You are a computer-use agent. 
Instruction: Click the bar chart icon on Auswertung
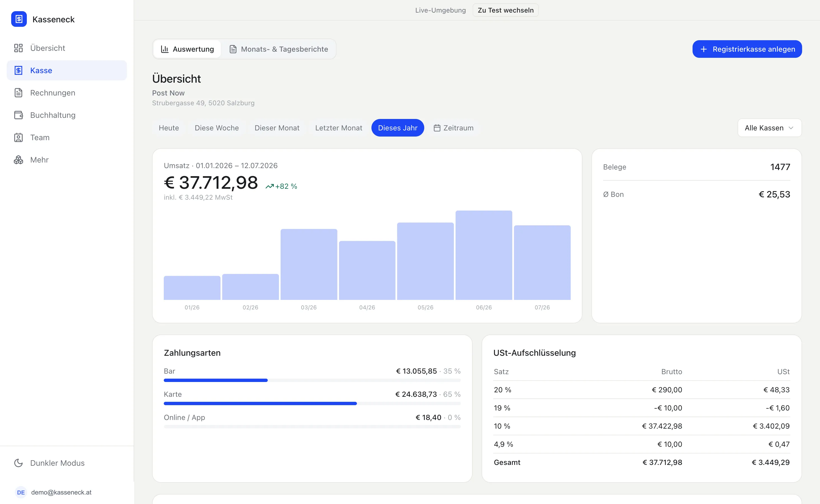click(164, 49)
